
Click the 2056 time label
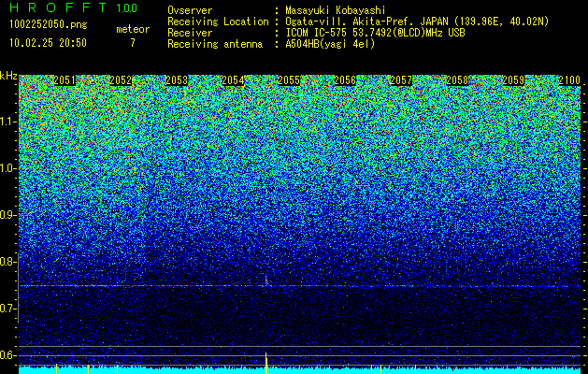point(345,80)
